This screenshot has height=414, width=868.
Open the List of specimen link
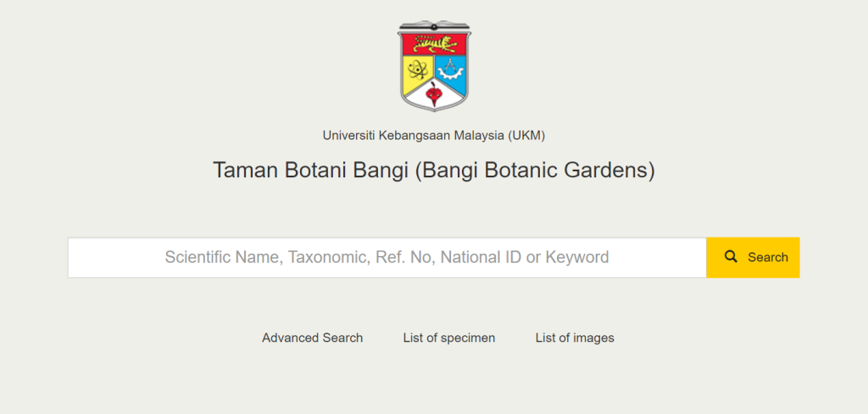pos(449,338)
